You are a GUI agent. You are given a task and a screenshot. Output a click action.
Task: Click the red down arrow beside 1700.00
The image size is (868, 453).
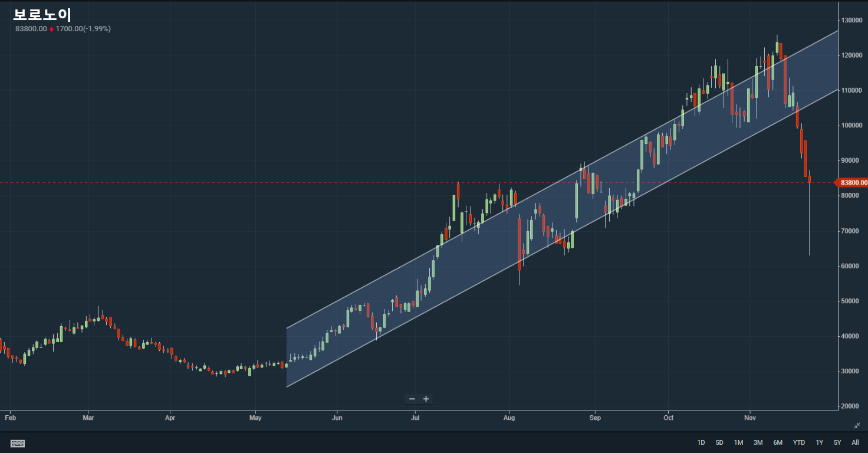click(x=51, y=29)
